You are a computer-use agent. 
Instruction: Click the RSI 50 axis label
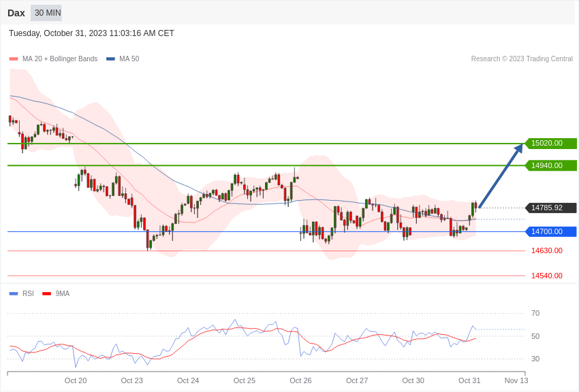pyautogui.click(x=535, y=336)
